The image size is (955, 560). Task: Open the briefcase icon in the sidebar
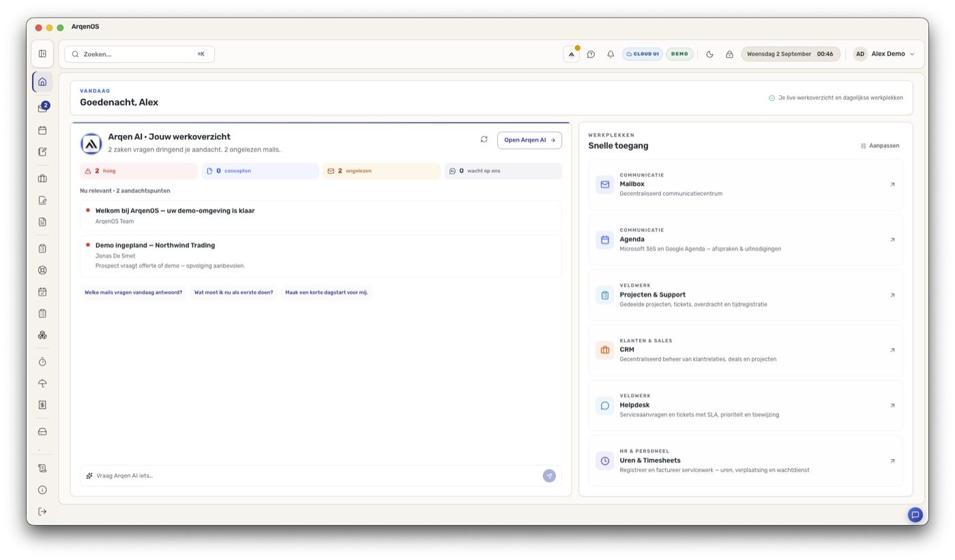point(42,179)
